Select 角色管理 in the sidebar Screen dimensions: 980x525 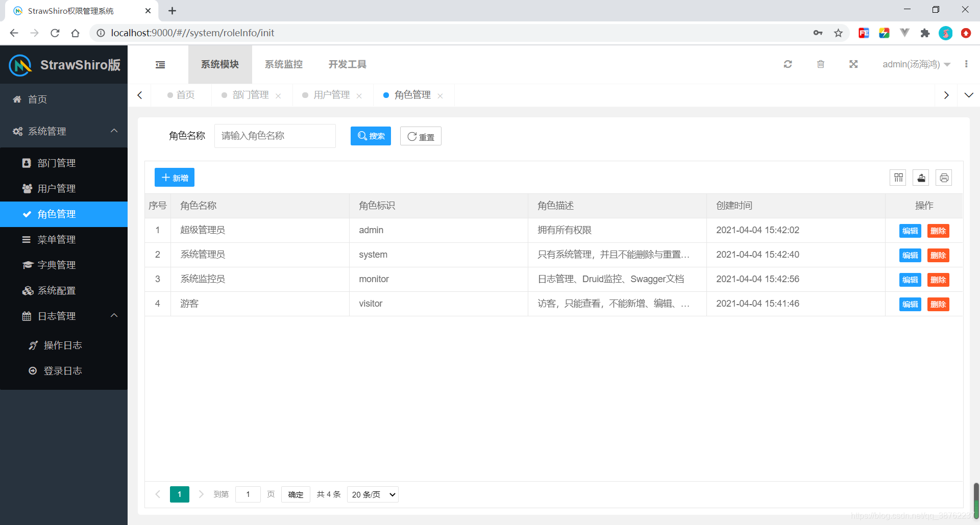pos(64,214)
